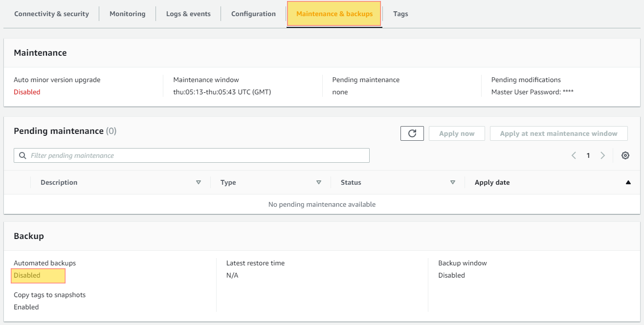Screen dimensions: 644x325
Task: Click the refresh pending maintenance icon
Action: click(x=412, y=133)
